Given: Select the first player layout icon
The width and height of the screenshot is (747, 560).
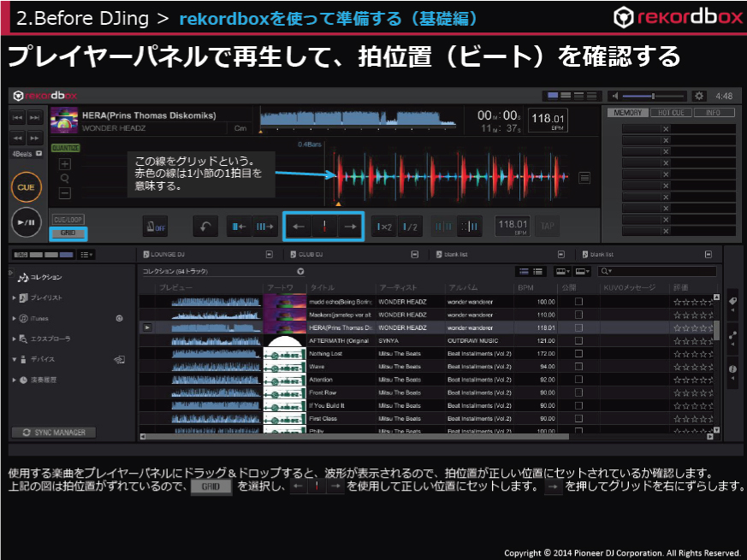Looking at the screenshot, I should [553, 96].
